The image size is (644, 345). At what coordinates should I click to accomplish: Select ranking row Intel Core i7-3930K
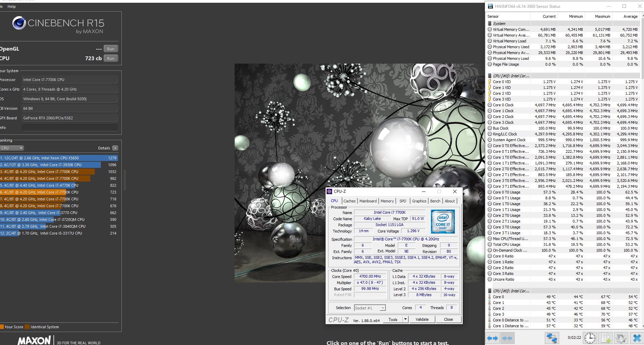pyautogui.click(x=59, y=165)
